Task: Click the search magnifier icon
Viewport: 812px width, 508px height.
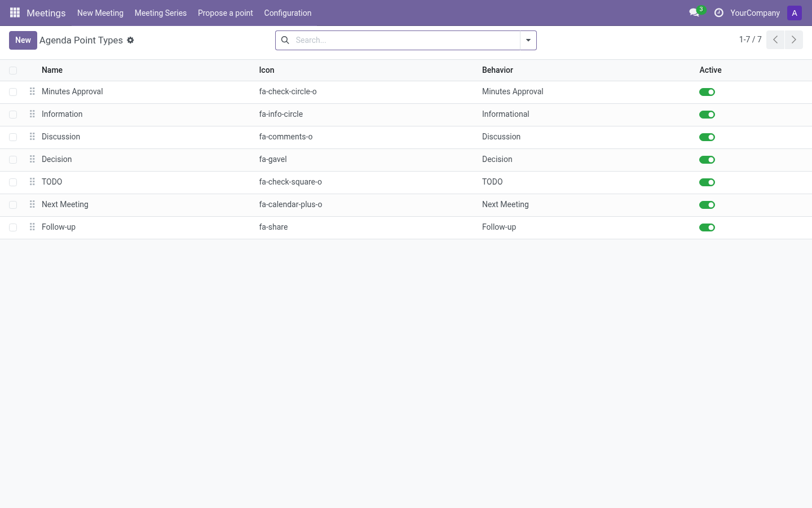Action: tap(285, 40)
